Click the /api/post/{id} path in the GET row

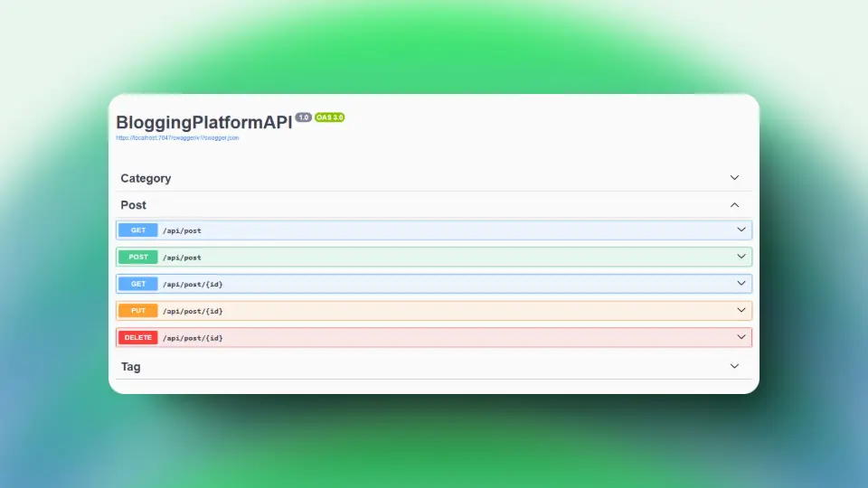(193, 285)
